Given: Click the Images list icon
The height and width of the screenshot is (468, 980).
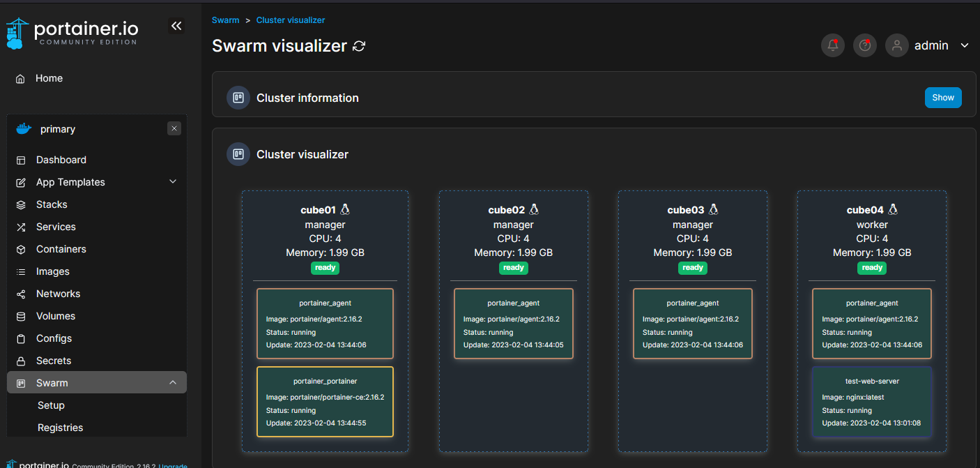Looking at the screenshot, I should click(21, 271).
